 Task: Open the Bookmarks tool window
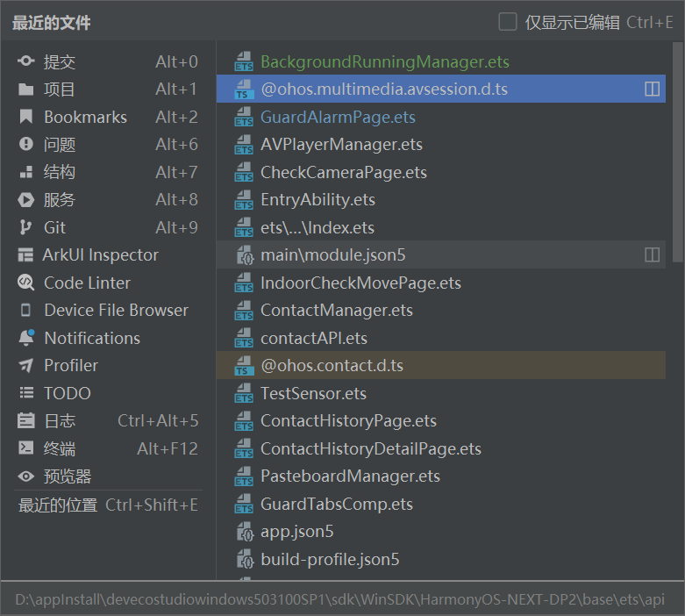coord(108,117)
